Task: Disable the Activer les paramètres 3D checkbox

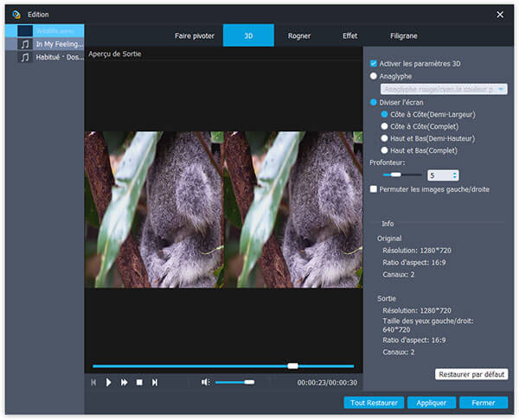Action: pos(374,63)
